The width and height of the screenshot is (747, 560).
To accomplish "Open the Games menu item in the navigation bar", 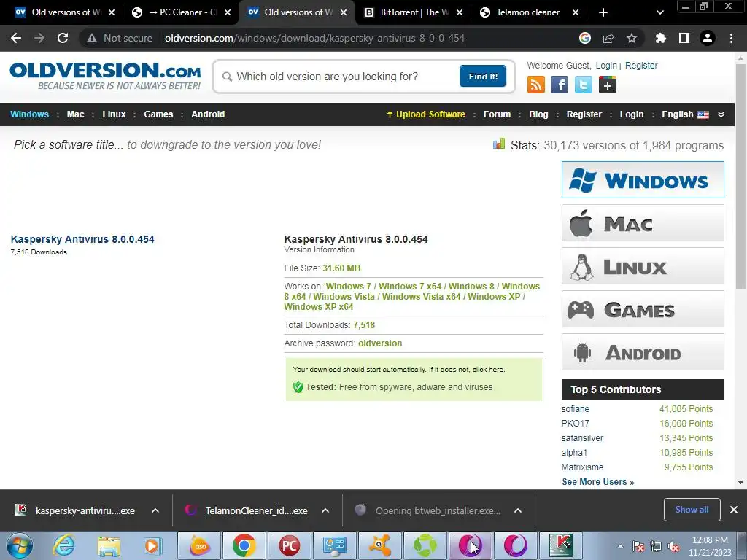I will 158,114.
